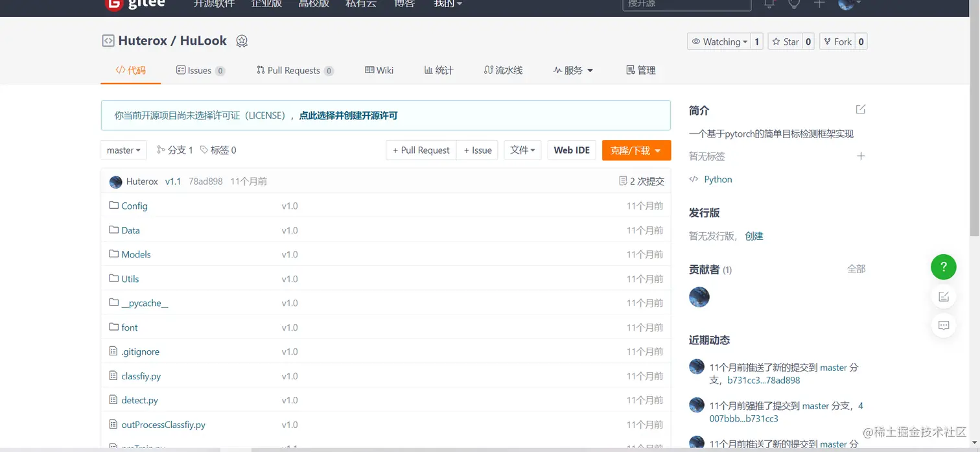Open the 文件 dropdown

pos(522,150)
